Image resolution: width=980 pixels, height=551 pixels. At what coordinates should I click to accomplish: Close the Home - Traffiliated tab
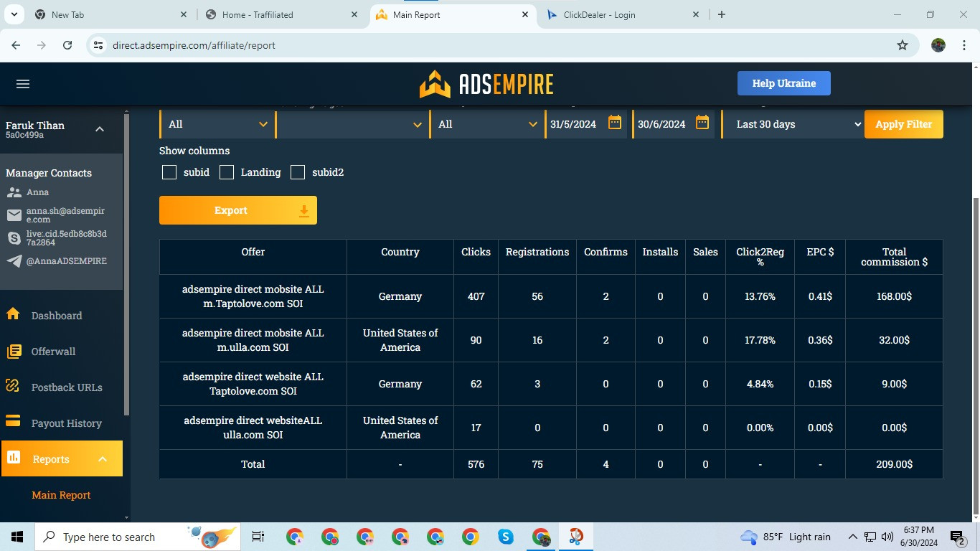[x=354, y=14]
